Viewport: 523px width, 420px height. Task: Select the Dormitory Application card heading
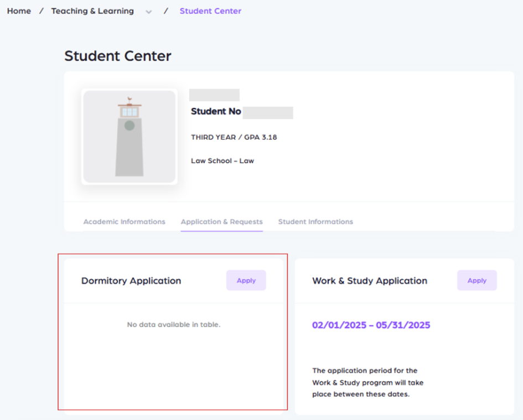click(x=131, y=281)
